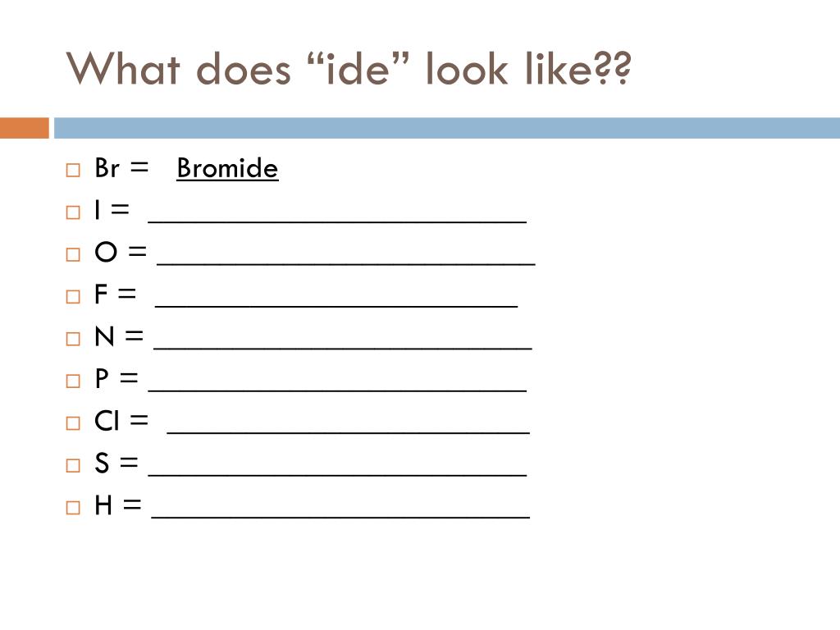840x630 pixels.
Task: Select the blank line after N =
Action: pyautogui.click(x=343, y=348)
